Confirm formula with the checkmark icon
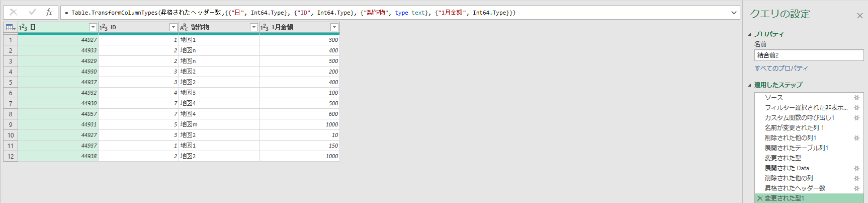Image resolution: width=868 pixels, height=203 pixels. click(32, 12)
